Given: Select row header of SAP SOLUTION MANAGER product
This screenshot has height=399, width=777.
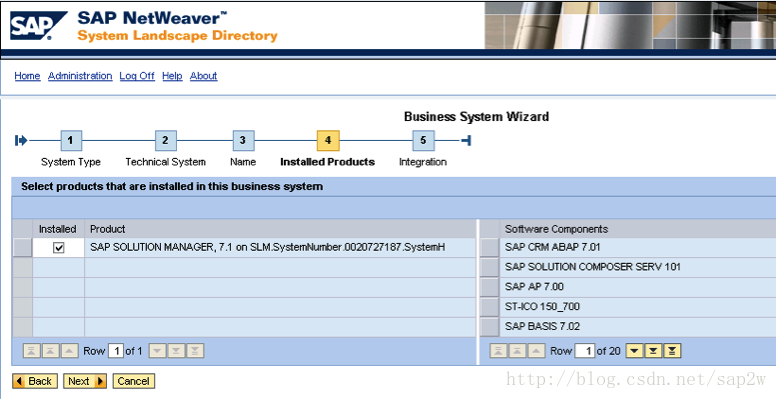Looking at the screenshot, I should [x=22, y=247].
